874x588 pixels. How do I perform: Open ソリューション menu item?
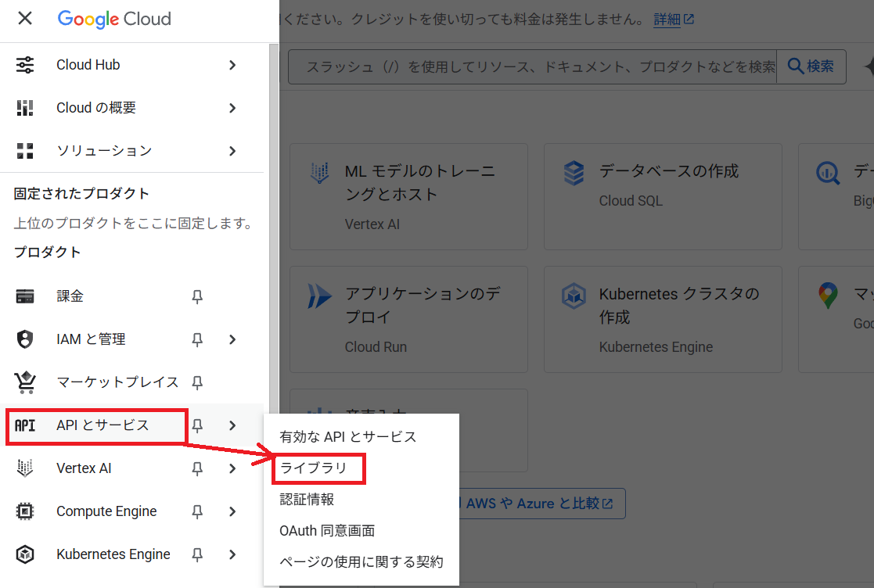(x=131, y=151)
